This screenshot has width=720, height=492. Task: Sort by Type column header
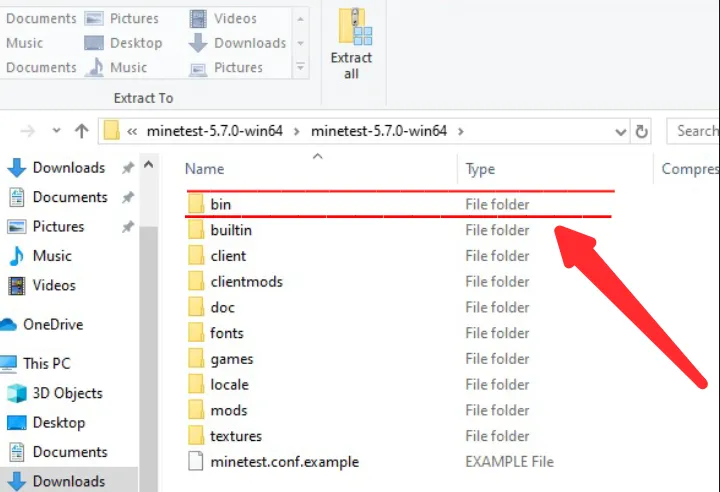click(480, 169)
